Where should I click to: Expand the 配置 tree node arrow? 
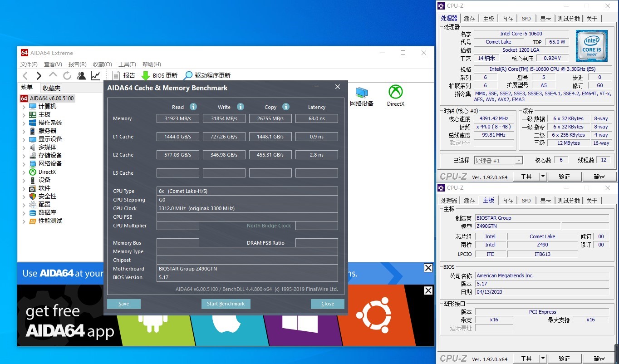24,205
